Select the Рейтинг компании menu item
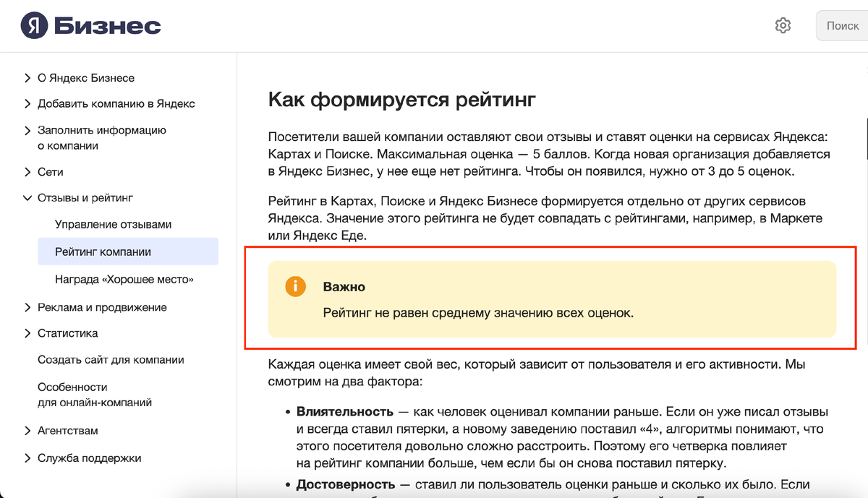Image resolution: width=868 pixels, height=498 pixels. pos(128,252)
